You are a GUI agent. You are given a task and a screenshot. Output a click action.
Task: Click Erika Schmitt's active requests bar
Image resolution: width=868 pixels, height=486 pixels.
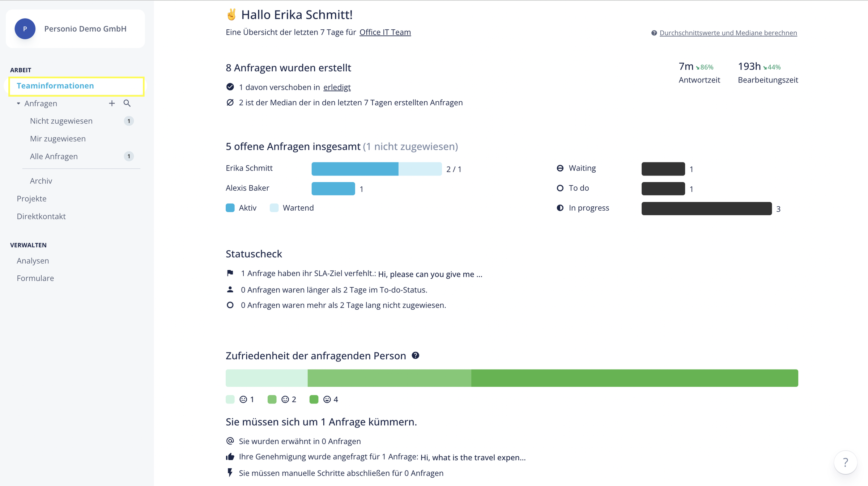click(355, 169)
